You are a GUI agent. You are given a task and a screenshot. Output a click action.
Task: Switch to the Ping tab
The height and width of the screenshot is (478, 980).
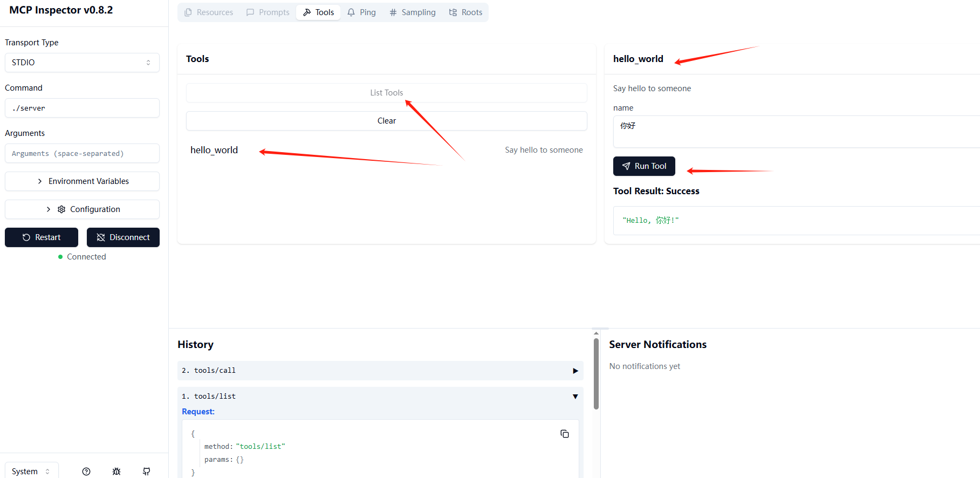(361, 12)
